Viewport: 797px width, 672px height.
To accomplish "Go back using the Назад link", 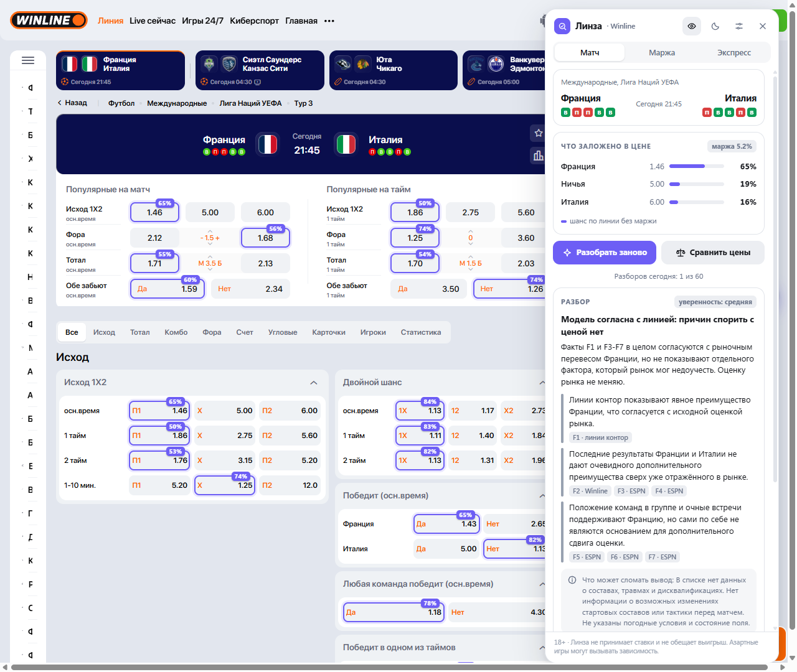I will pyautogui.click(x=72, y=103).
